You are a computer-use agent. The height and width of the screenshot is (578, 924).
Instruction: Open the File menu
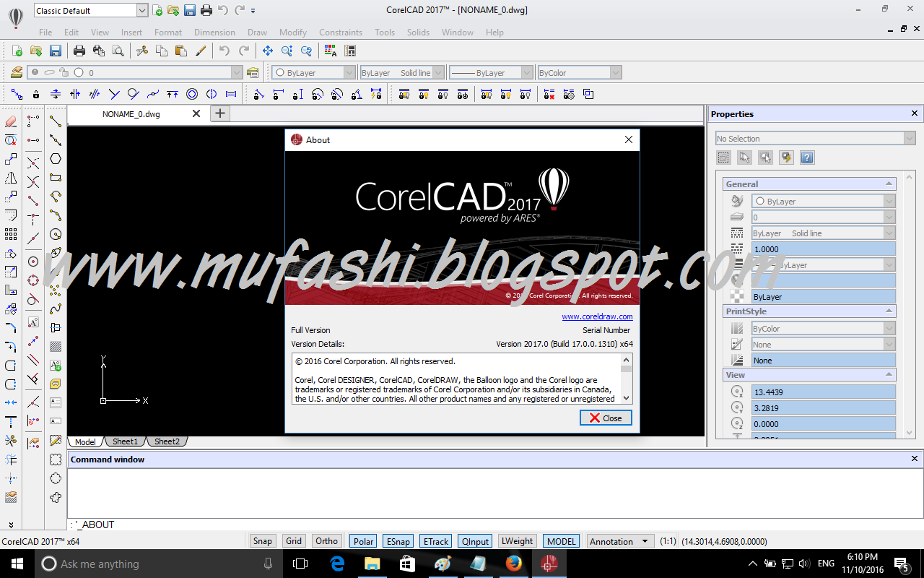45,33
